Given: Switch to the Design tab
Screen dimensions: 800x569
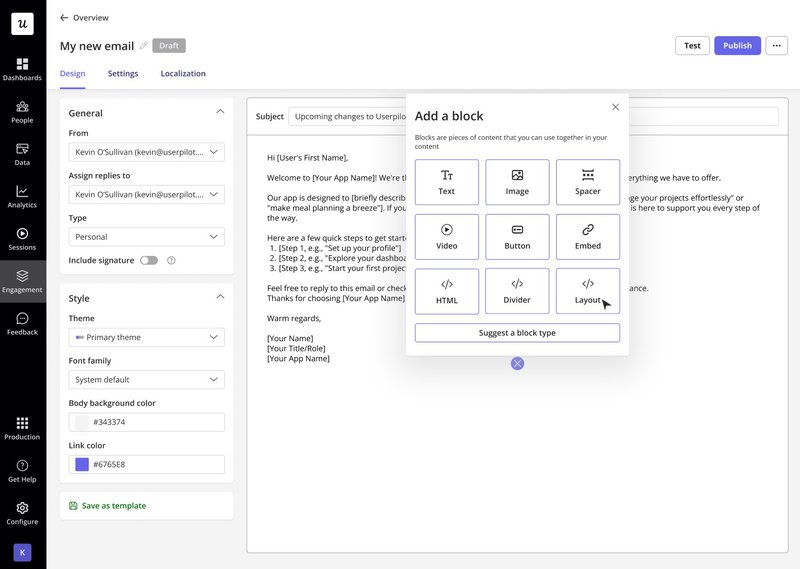Looking at the screenshot, I should (x=72, y=73).
